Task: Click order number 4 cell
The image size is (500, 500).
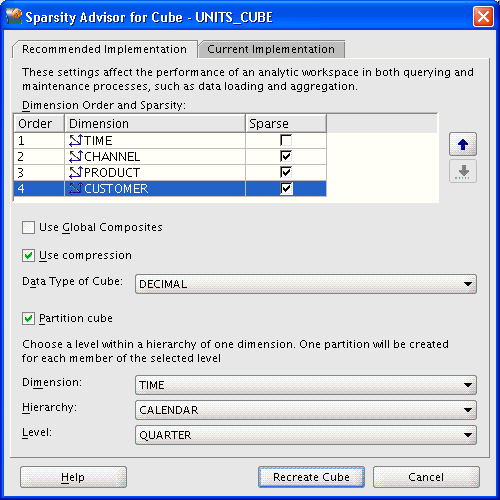Action: [x=39, y=188]
